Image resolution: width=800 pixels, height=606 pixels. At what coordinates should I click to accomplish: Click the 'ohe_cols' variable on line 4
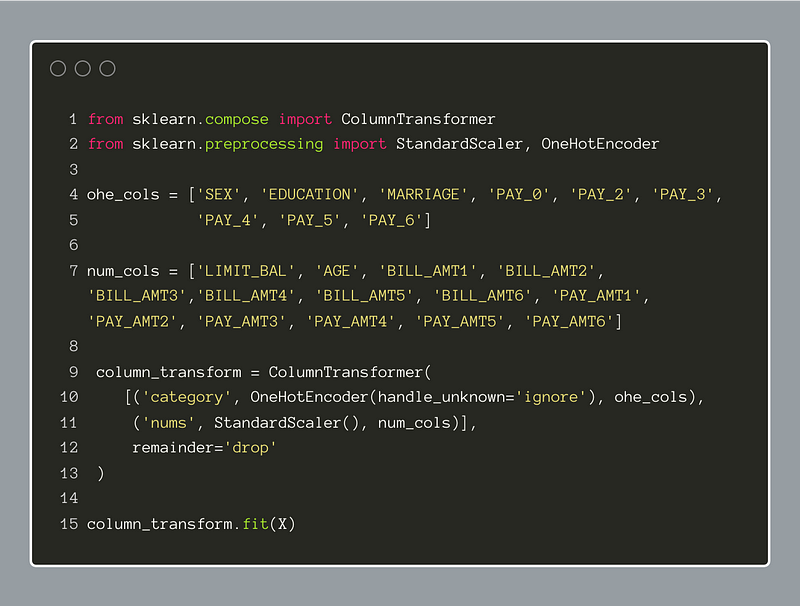coord(123,195)
